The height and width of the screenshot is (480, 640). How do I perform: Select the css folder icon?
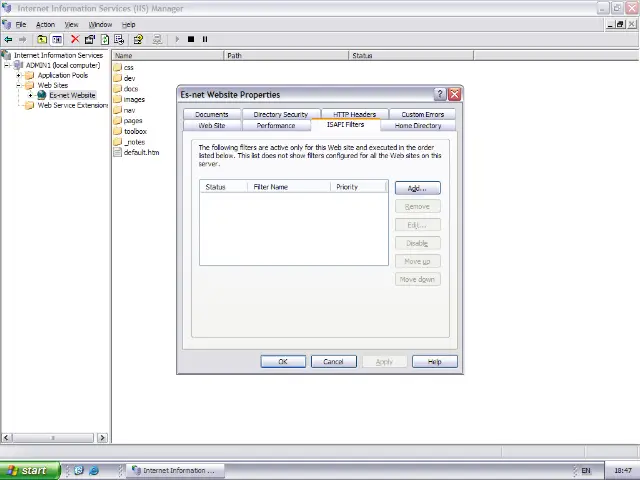[118, 67]
